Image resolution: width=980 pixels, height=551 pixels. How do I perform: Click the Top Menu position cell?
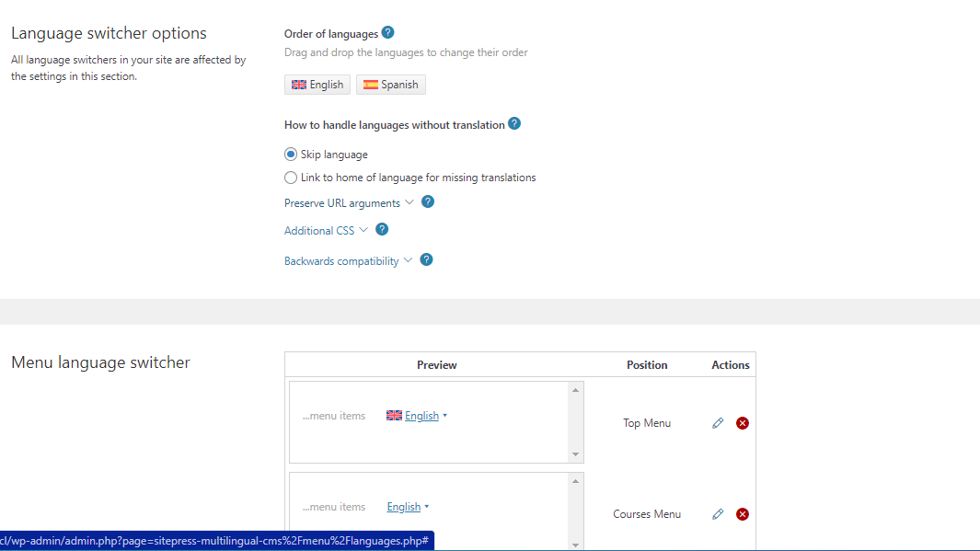point(647,423)
